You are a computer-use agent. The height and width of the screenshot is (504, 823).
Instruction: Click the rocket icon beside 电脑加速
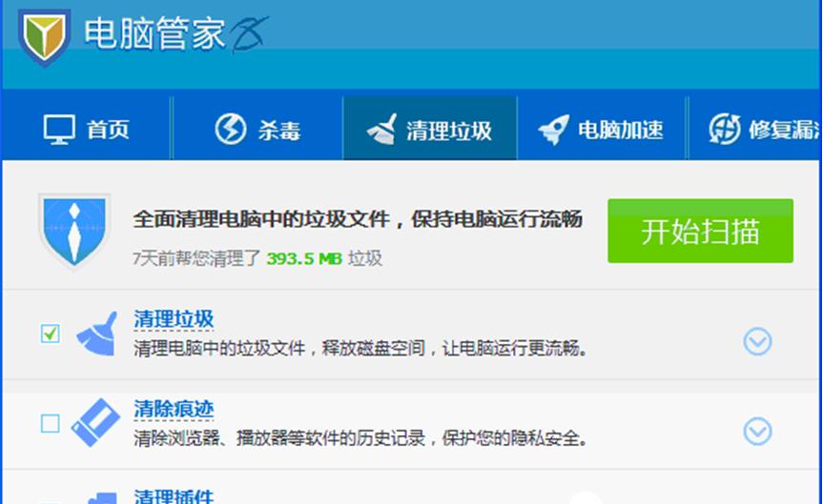pyautogui.click(x=554, y=130)
